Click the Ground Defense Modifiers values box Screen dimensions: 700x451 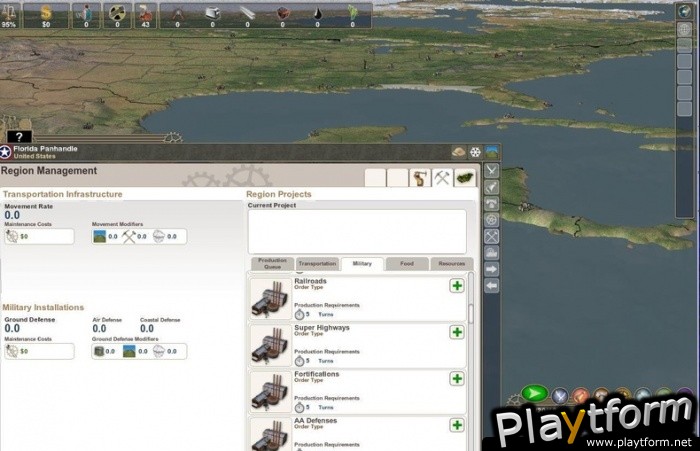pyautogui.click(x=139, y=351)
